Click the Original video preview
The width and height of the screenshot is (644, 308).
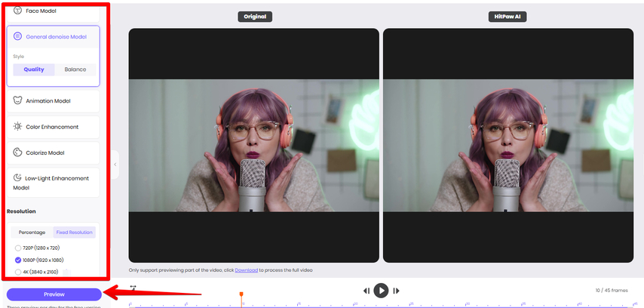click(254, 145)
